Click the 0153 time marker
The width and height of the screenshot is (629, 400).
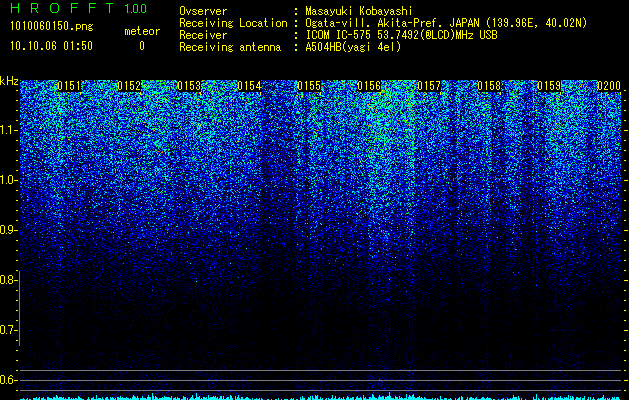click(189, 86)
